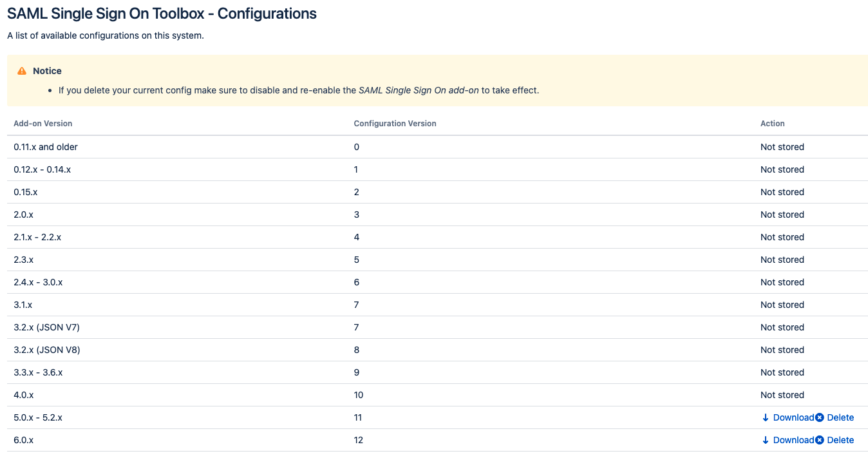This screenshot has width=868, height=458.
Task: Click the Not stored status for 0.15.x
Action: pyautogui.click(x=782, y=192)
